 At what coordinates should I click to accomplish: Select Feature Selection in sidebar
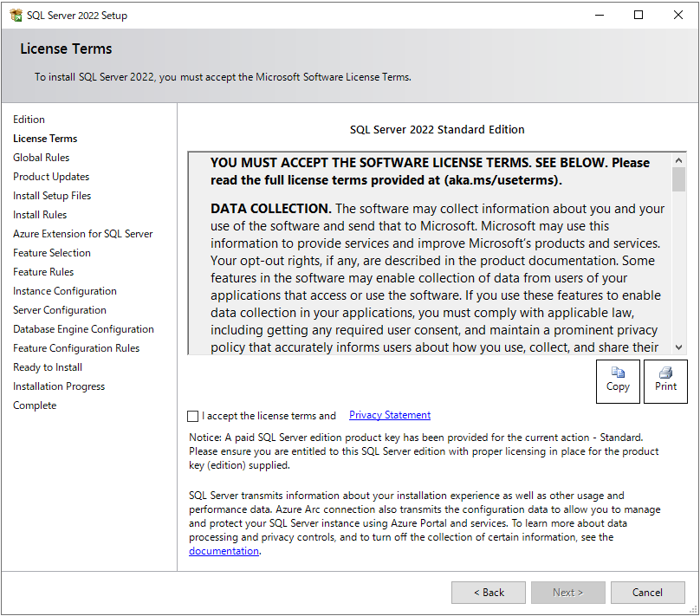pos(52,253)
